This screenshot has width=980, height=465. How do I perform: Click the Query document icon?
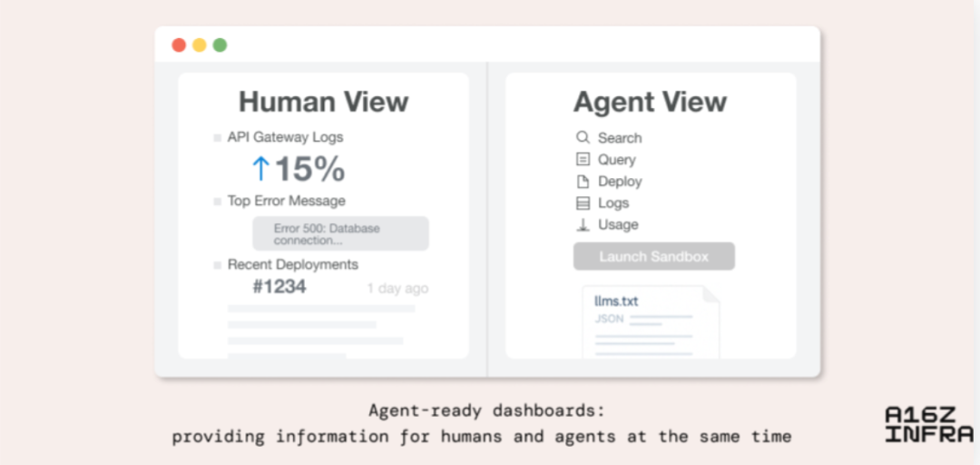tap(583, 159)
